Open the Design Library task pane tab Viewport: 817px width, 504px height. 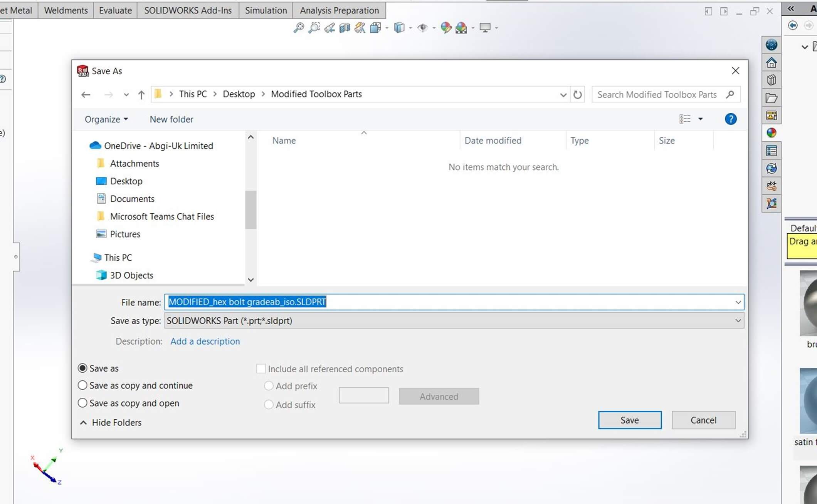[772, 80]
